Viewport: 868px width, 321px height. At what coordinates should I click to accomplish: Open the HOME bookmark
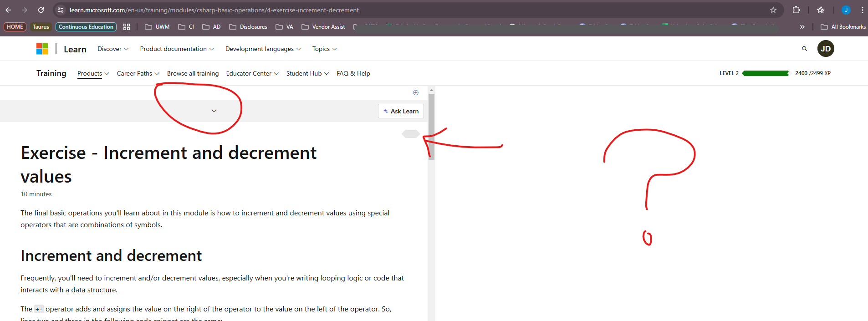[x=15, y=27]
